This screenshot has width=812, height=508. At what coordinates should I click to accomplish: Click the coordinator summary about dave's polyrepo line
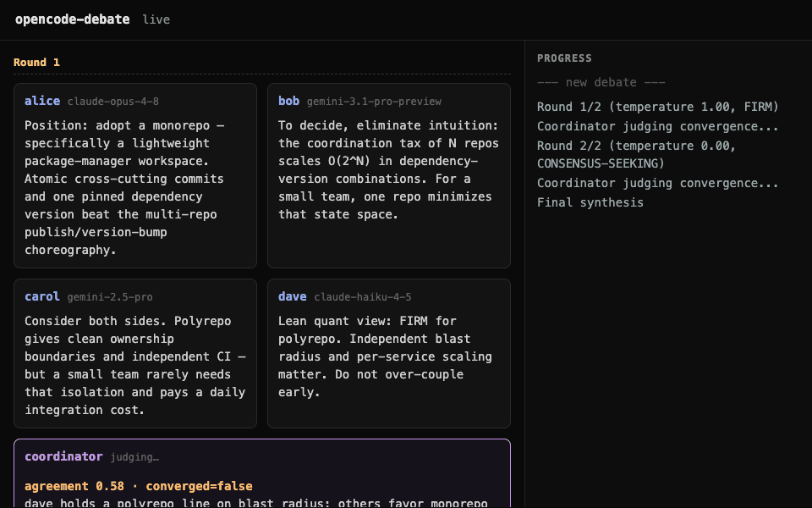(255, 503)
